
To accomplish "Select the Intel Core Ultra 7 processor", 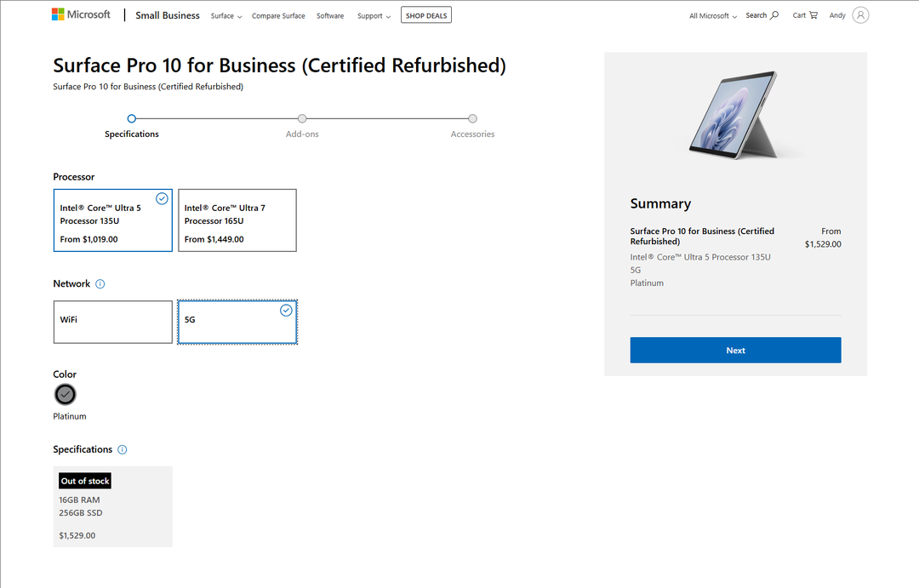I will coord(236,220).
